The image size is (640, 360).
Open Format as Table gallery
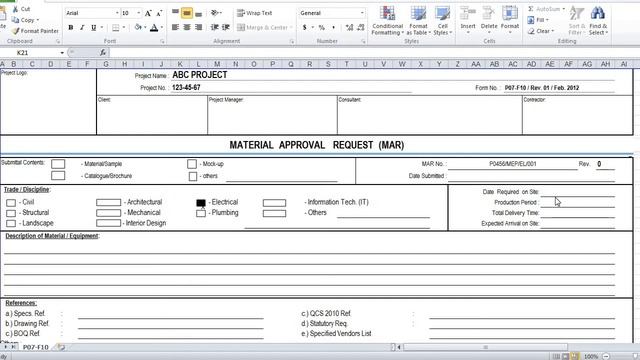[x=418, y=20]
